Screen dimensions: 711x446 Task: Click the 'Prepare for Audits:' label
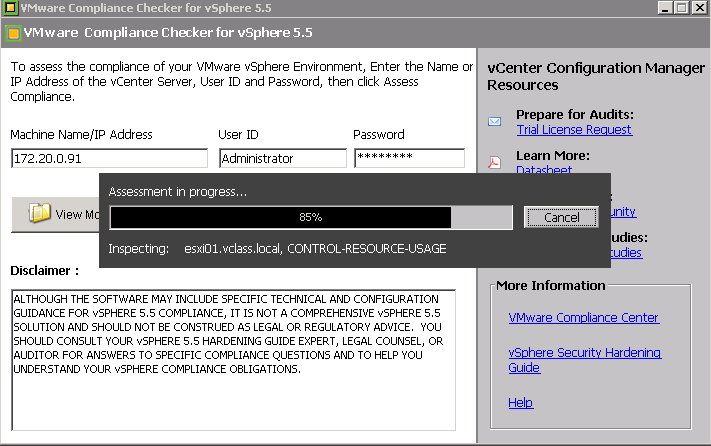click(575, 114)
